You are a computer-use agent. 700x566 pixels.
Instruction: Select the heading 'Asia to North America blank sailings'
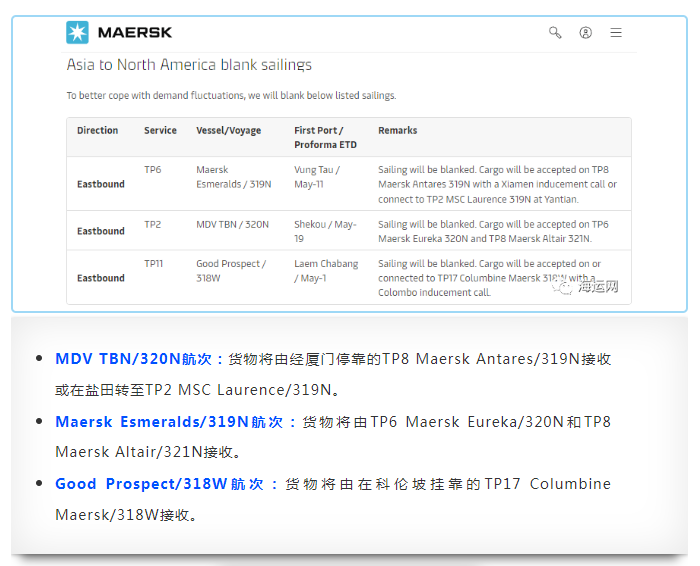click(x=189, y=65)
